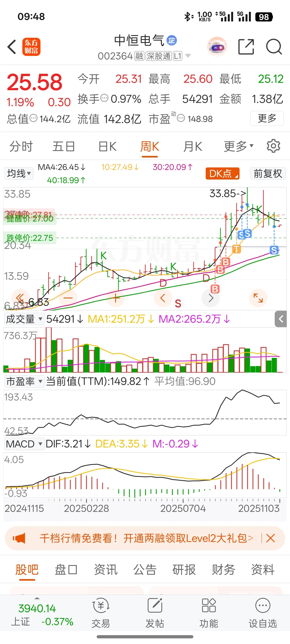Open the 成交量 indicator dropdown
Screen dimensions: 290x644
pos(24,319)
